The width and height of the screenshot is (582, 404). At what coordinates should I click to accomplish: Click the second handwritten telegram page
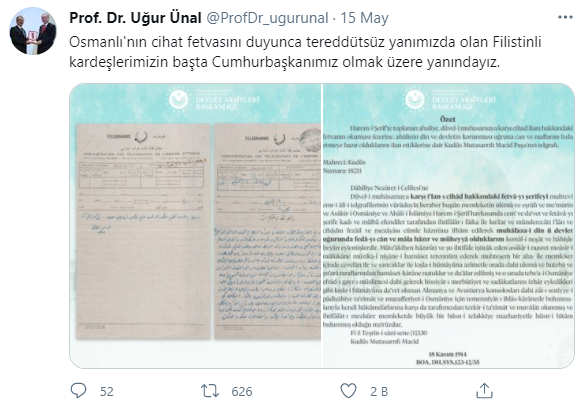268,231
